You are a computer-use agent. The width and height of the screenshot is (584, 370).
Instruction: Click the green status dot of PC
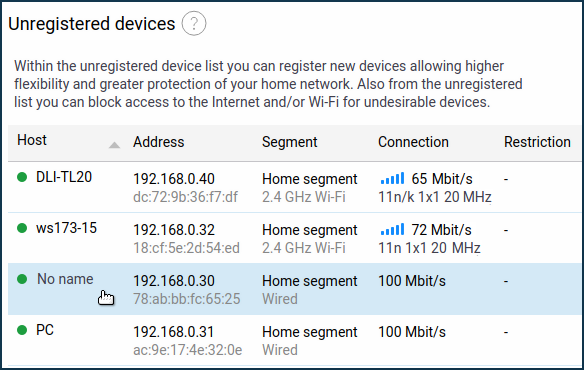coord(22,330)
